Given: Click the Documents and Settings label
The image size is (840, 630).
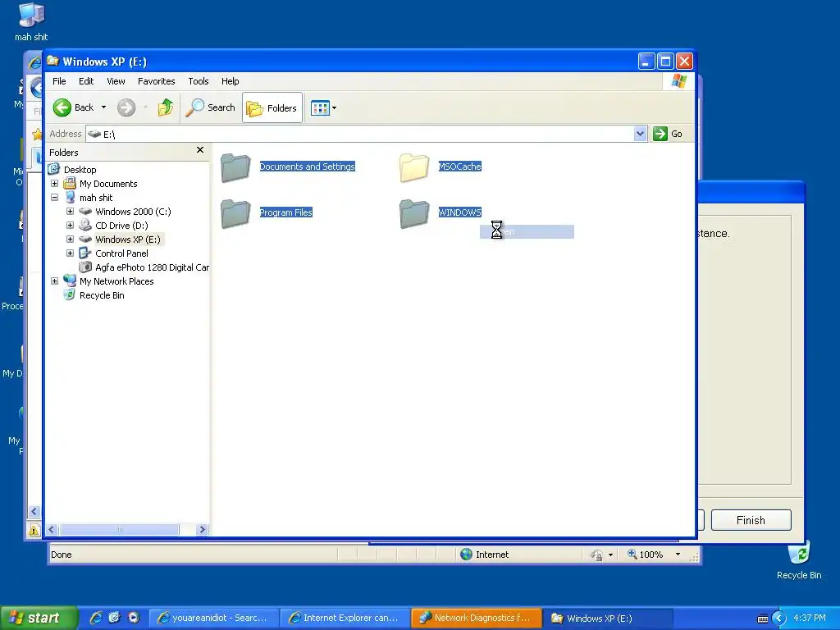Looking at the screenshot, I should (308, 167).
